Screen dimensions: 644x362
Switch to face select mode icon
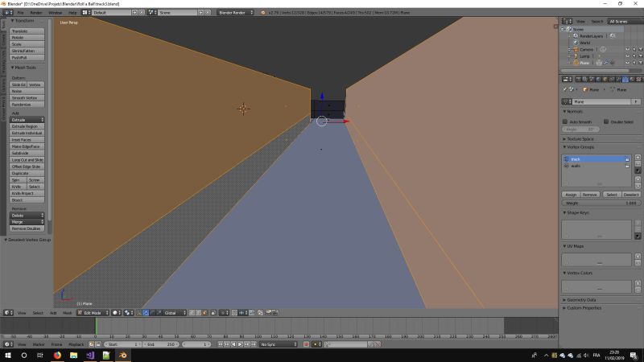pos(204,313)
